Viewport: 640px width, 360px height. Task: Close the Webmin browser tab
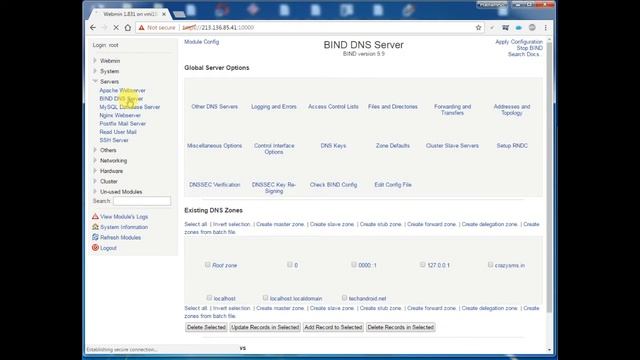coord(164,14)
